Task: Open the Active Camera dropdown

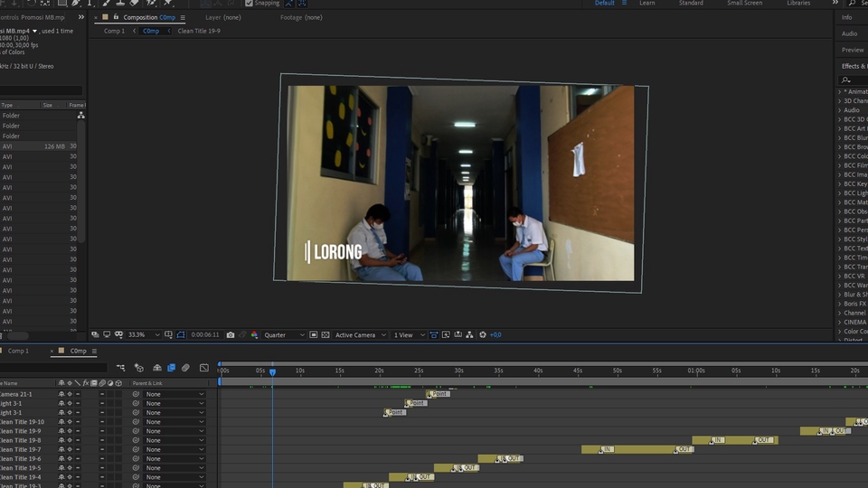Action: point(360,334)
